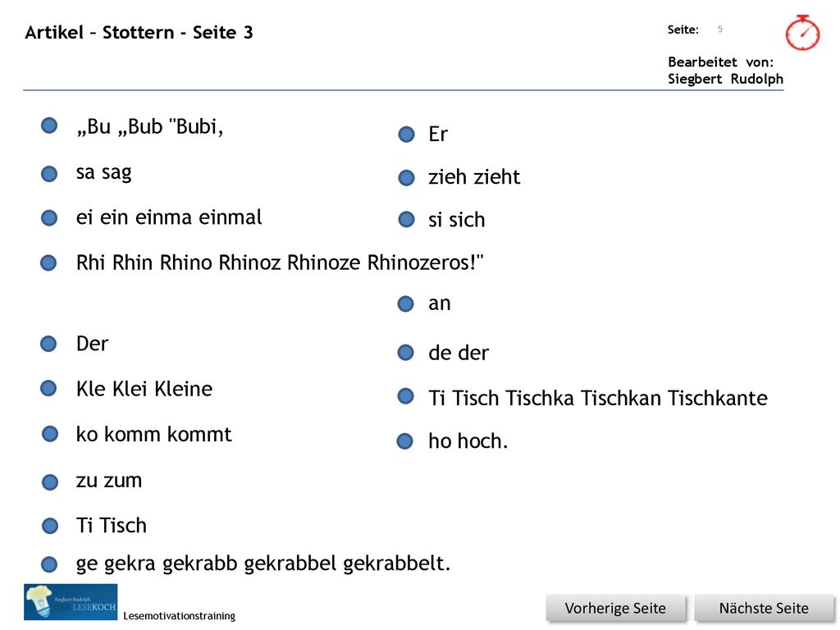Screen dimensions: 840x630
Task: Select the bullet before 'Rhi Rhin Rhino'
Action: (x=48, y=263)
